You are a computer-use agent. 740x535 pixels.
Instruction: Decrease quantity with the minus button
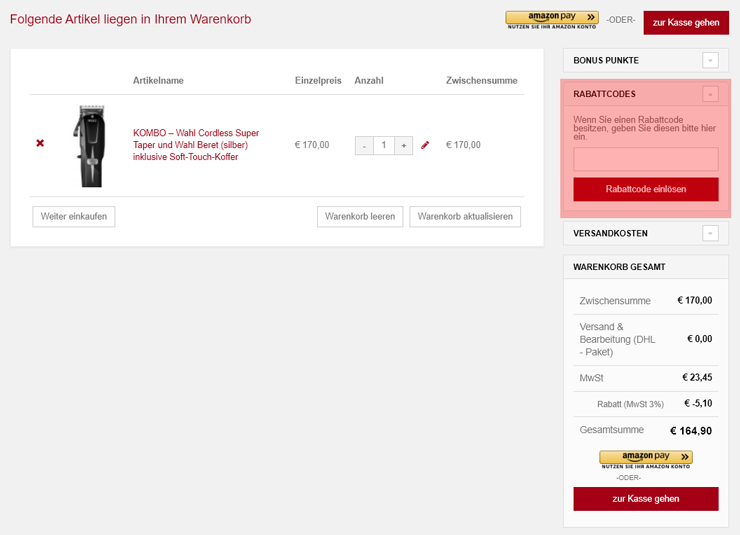point(364,145)
